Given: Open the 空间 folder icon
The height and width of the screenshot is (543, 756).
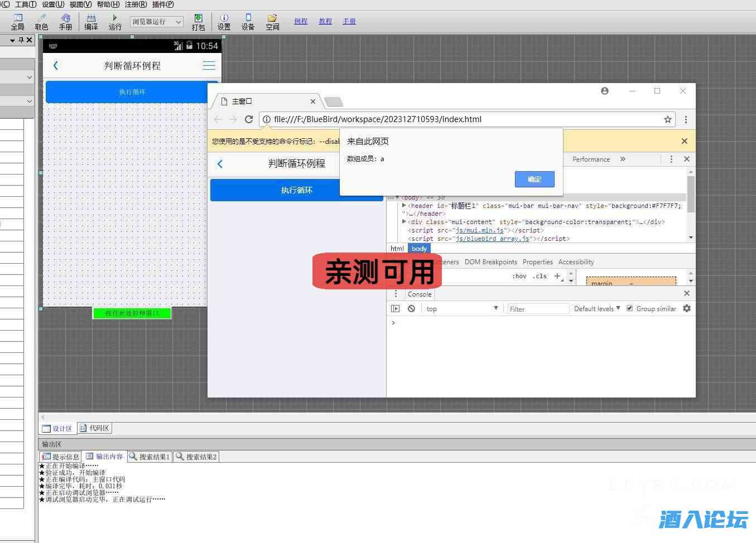Looking at the screenshot, I should coord(272,22).
